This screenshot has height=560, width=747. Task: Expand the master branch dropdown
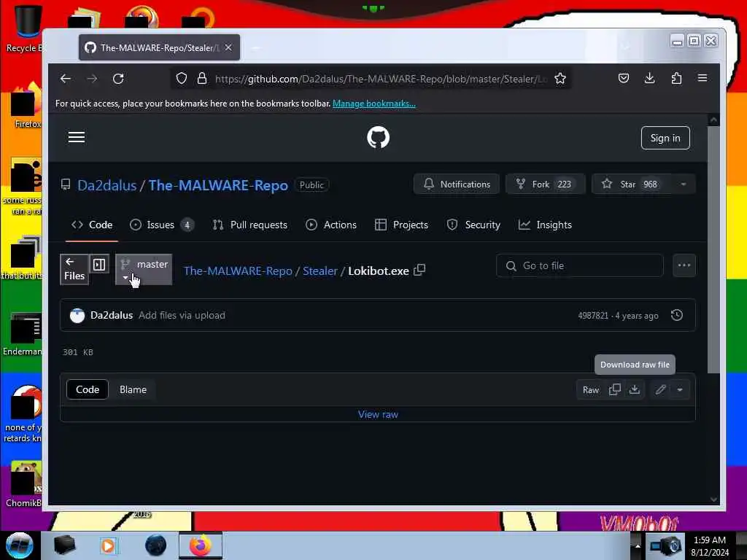144,270
